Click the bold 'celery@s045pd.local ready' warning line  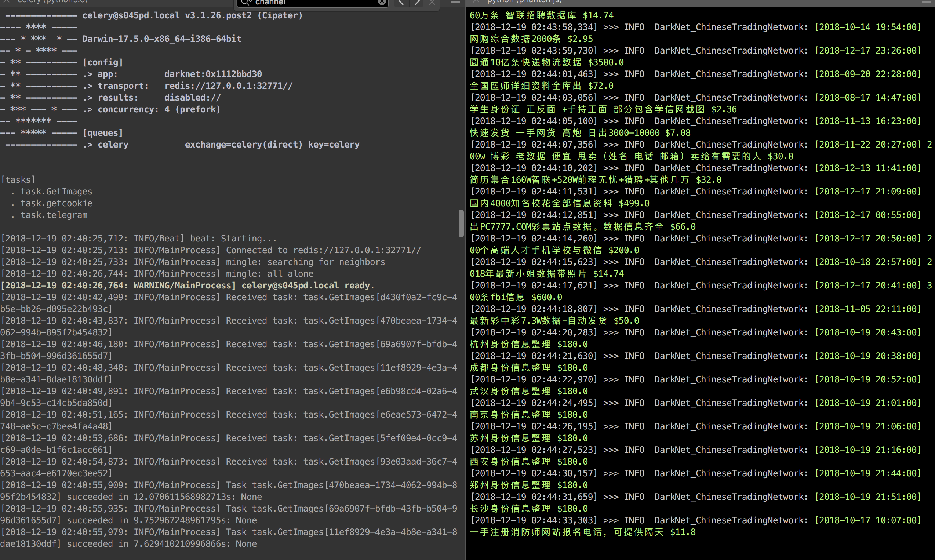pos(188,286)
